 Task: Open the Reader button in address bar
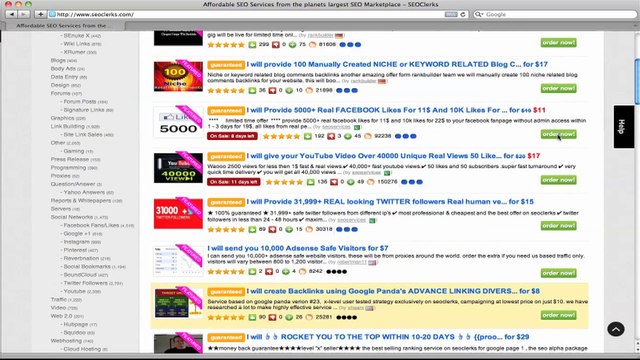[451, 14]
